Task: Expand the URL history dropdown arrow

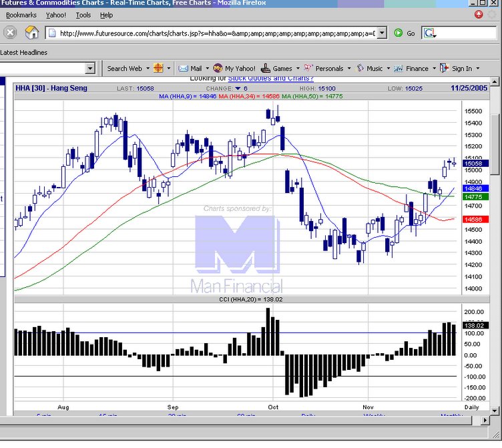Action: (x=382, y=33)
